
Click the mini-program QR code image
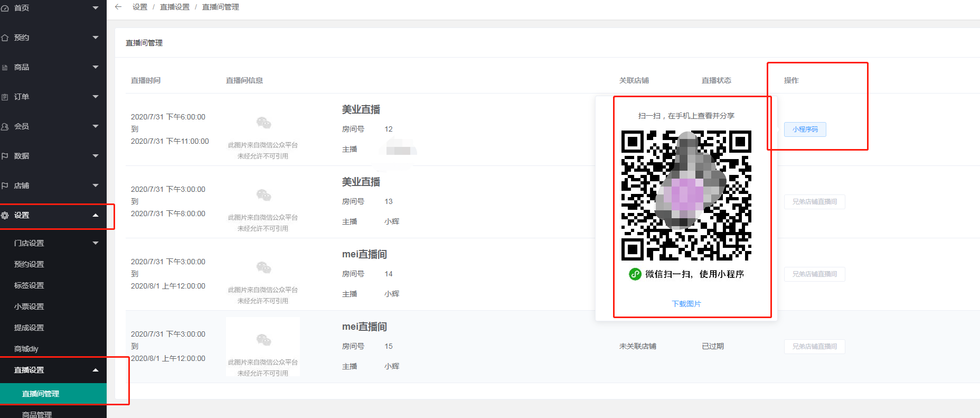coord(686,196)
